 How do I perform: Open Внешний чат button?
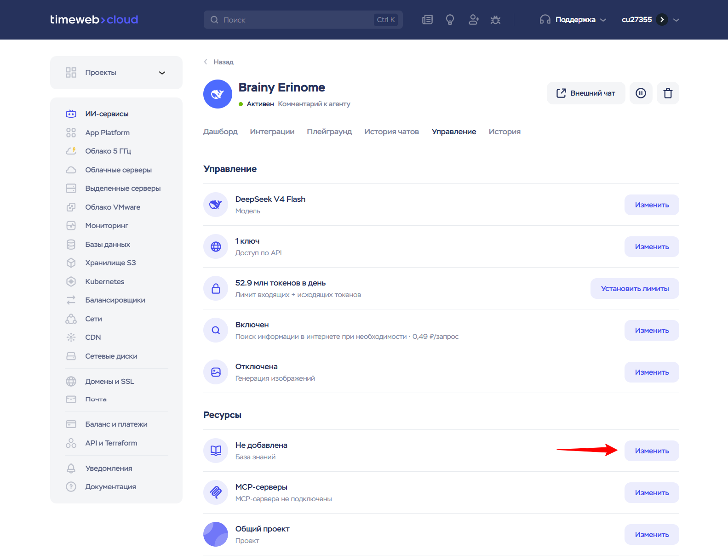(586, 93)
